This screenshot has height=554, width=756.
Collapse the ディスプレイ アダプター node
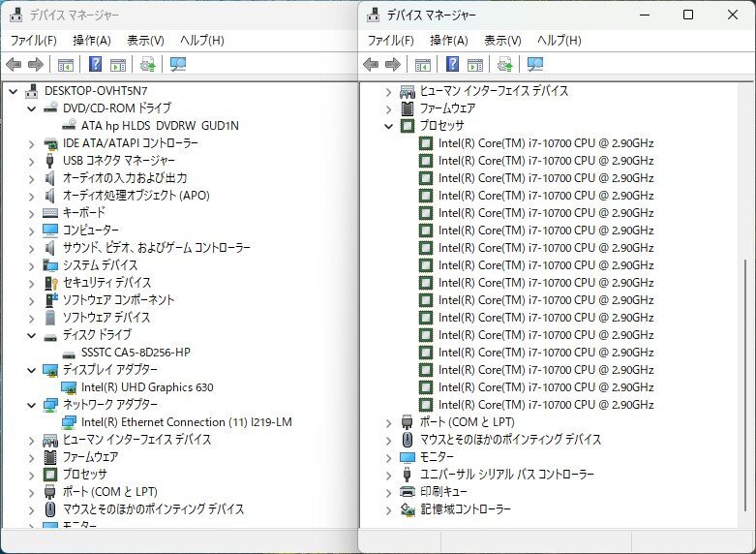point(31,370)
